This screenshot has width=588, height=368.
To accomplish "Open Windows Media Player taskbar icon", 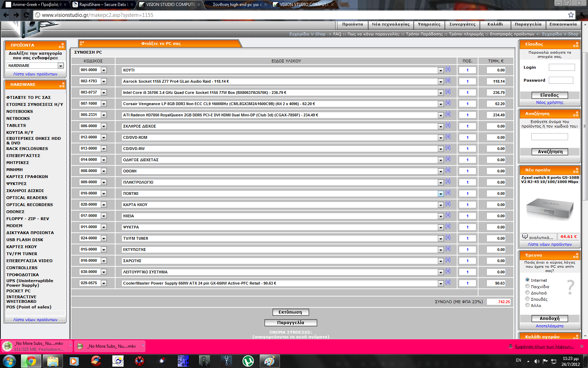I will 74,361.
